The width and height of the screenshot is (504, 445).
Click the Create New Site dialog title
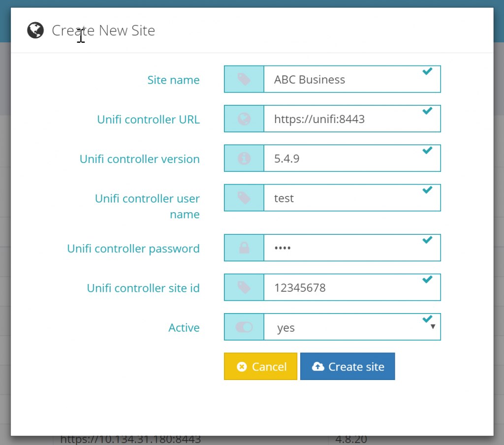point(103,31)
